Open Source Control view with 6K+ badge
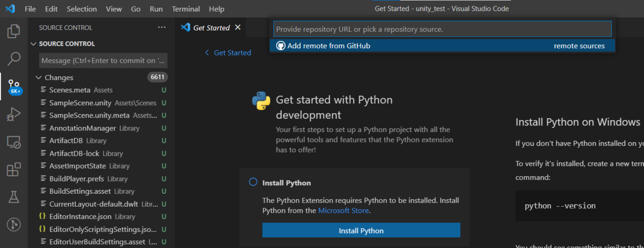 click(x=14, y=86)
